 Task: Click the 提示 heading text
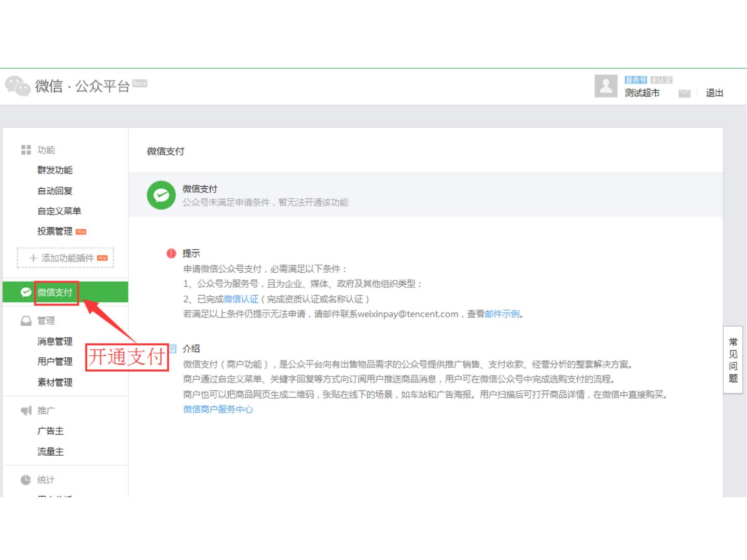tap(191, 254)
